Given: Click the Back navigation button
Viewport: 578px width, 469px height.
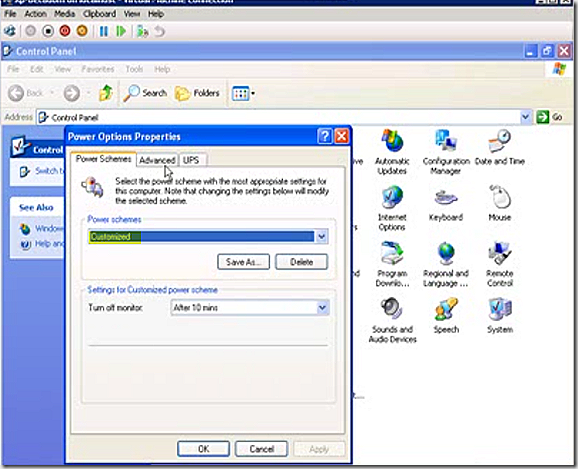Looking at the screenshot, I should click(26, 93).
